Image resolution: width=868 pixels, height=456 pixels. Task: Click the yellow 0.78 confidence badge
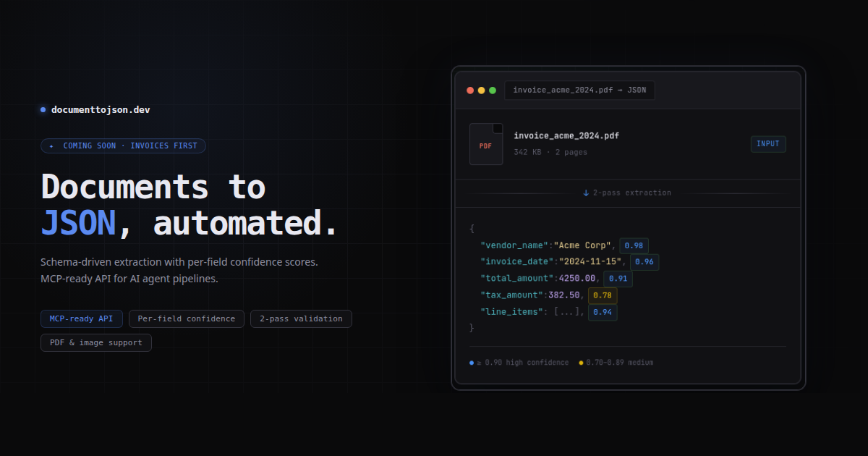point(603,295)
